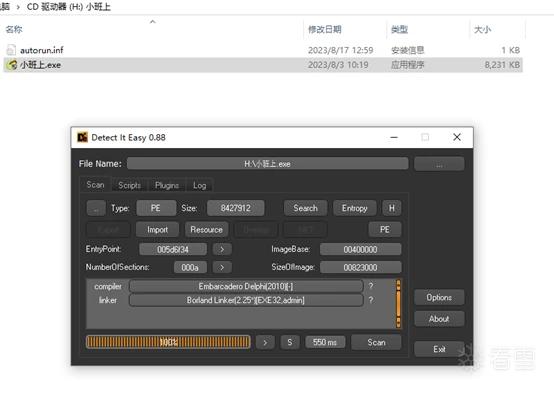Open the hex viewer H button

point(391,208)
